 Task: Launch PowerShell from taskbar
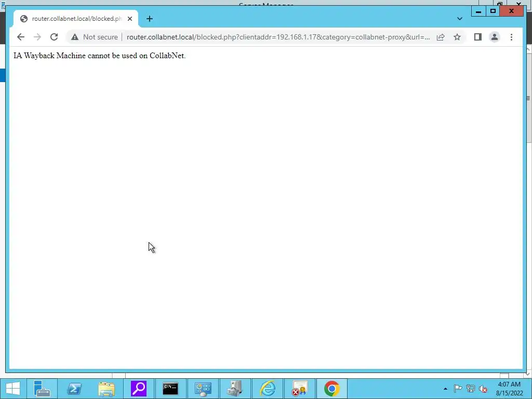click(x=74, y=389)
